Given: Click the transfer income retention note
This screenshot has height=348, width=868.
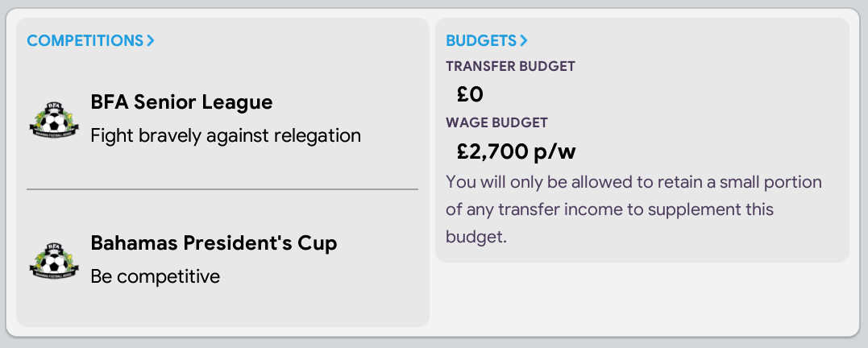Looking at the screenshot, I should tap(633, 209).
